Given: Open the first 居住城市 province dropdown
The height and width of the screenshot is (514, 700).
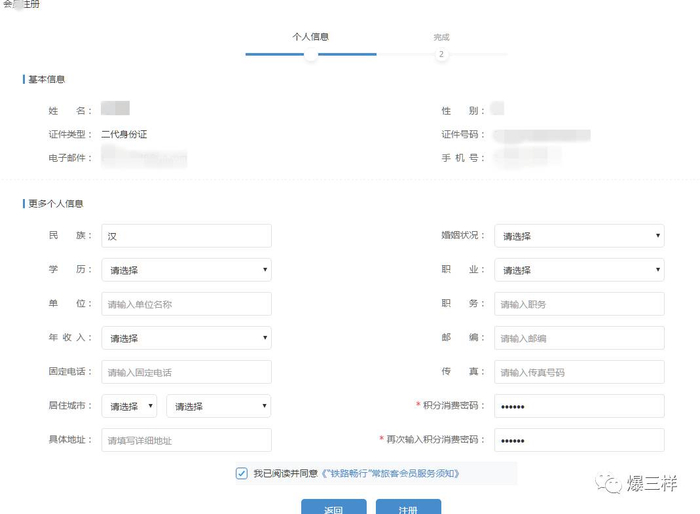Looking at the screenshot, I should click(129, 406).
